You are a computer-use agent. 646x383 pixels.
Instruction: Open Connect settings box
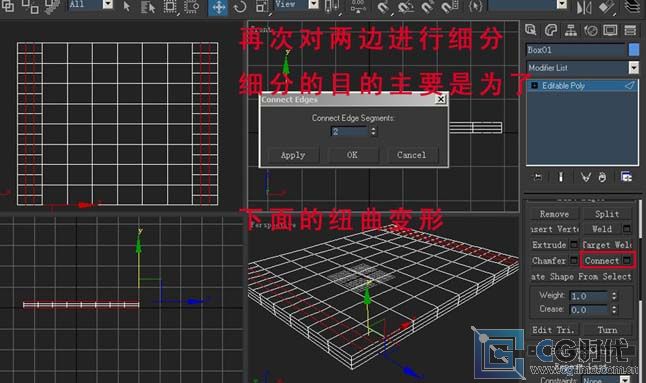coord(627,260)
